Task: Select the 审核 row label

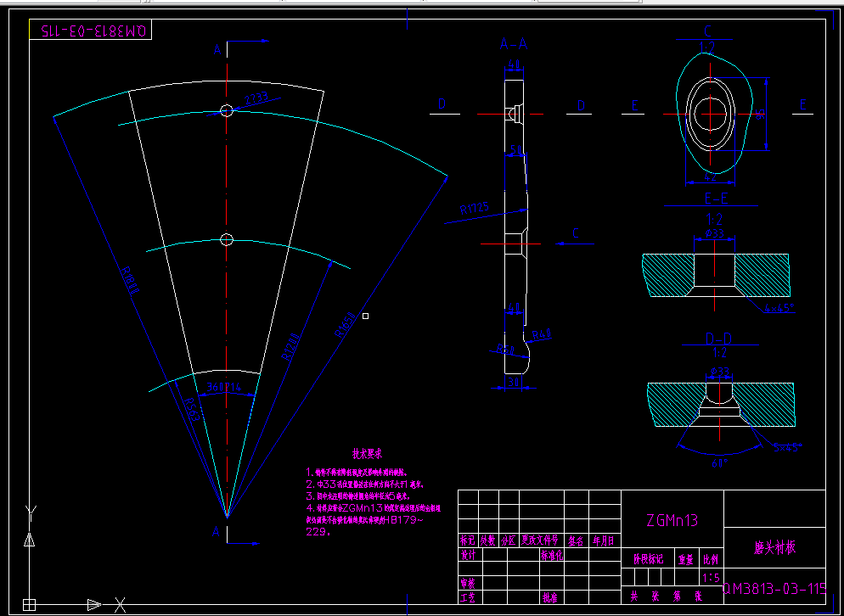Action: tap(468, 583)
